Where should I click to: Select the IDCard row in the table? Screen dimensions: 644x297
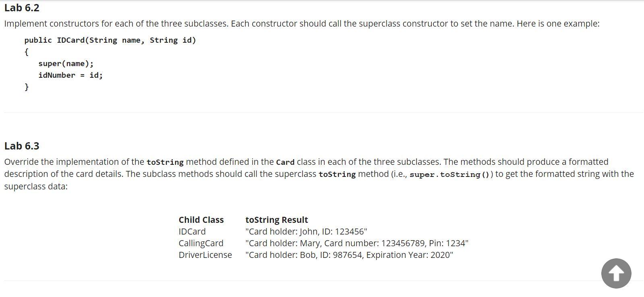[x=192, y=231]
